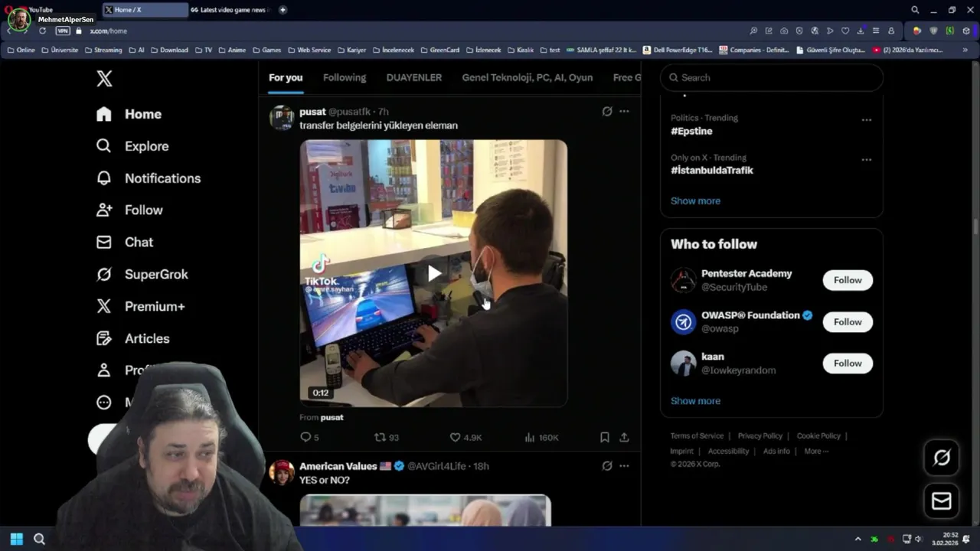
Task: Open more options on American Values post
Action: pos(624,466)
